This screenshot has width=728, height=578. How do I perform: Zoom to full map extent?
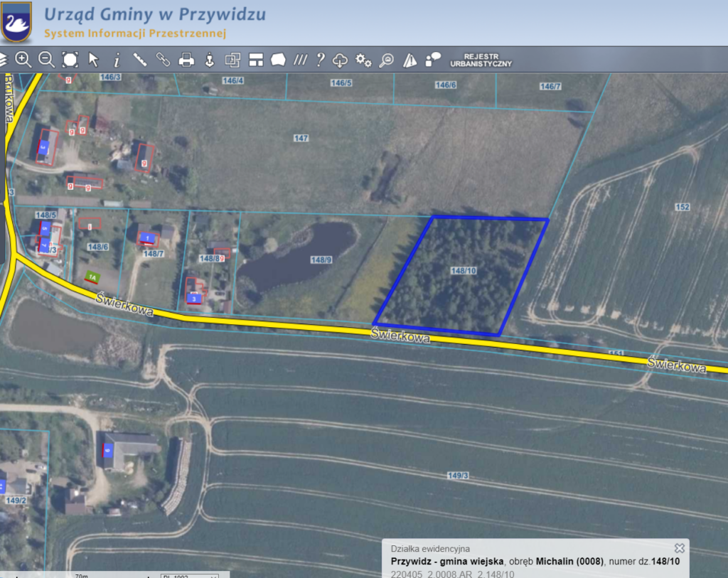tap(70, 60)
